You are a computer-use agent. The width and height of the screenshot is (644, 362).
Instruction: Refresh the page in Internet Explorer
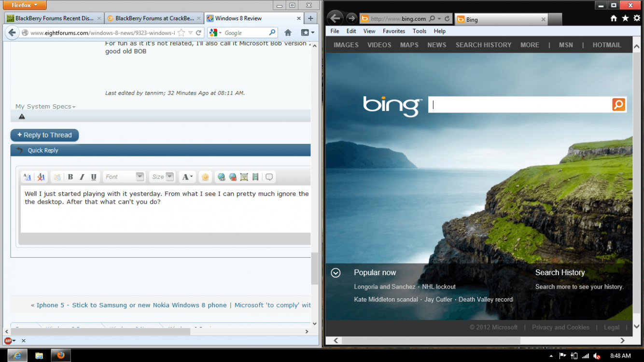(447, 19)
